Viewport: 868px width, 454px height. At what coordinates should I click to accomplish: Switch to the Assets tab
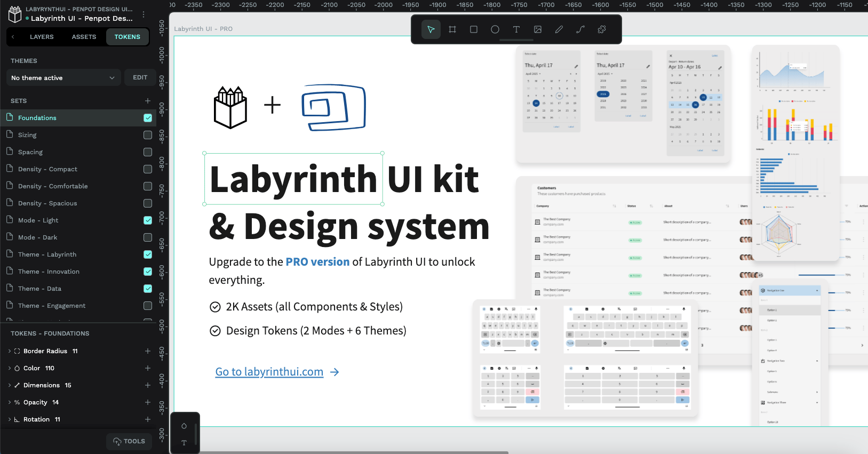pyautogui.click(x=84, y=37)
